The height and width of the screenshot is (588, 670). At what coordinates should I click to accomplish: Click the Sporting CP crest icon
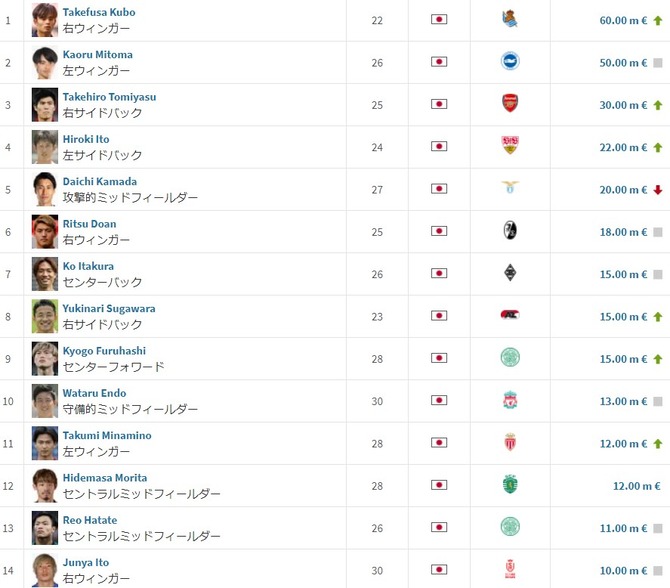tap(510, 484)
